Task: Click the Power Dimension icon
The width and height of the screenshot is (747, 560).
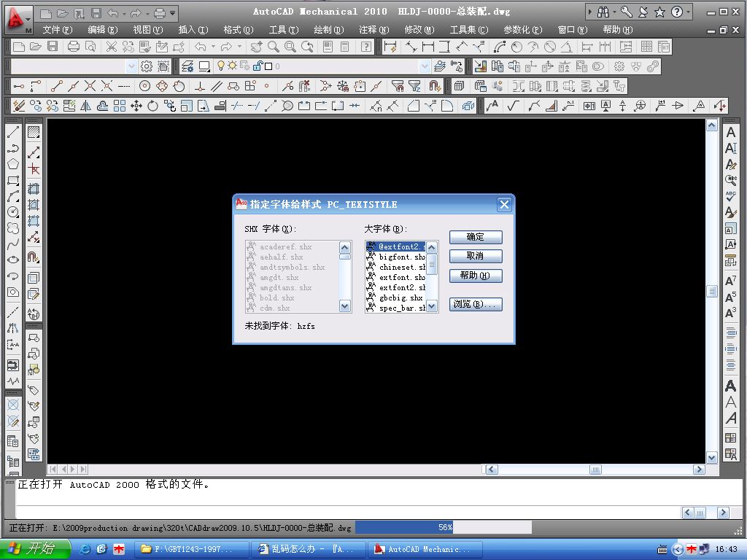Action: [x=390, y=47]
